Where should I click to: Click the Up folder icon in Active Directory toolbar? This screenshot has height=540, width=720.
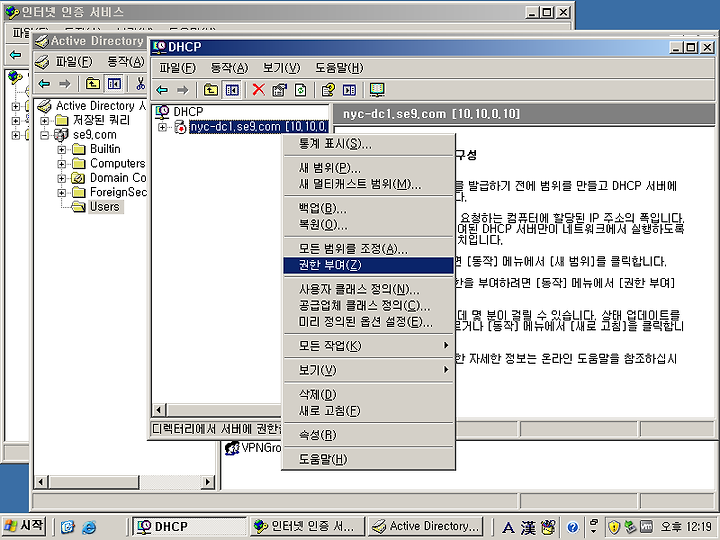(93, 84)
